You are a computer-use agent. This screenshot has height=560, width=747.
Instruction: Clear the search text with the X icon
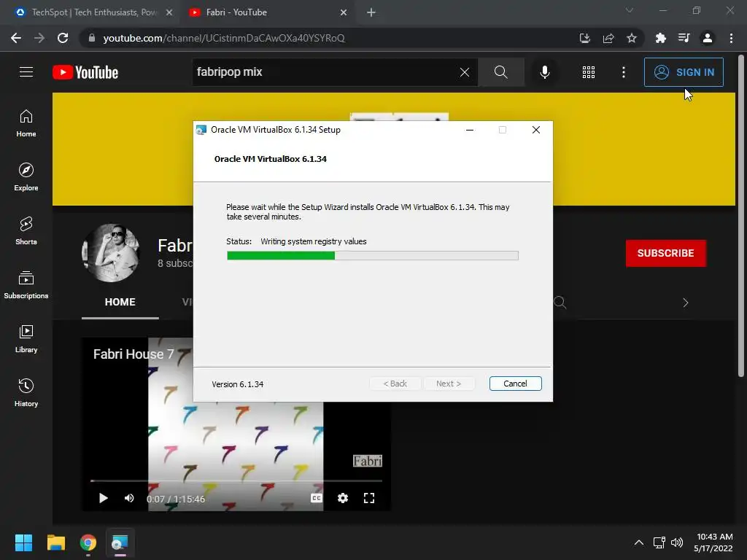465,72
